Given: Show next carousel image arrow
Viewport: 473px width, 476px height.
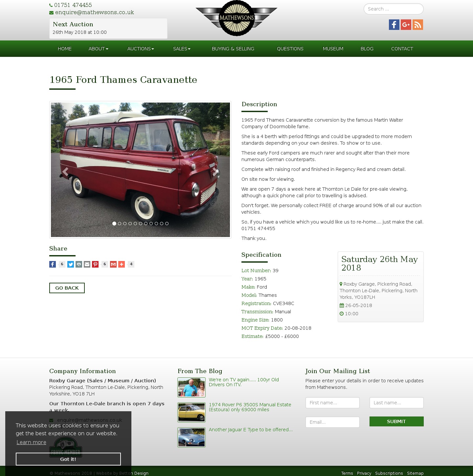Looking at the screenshot, I should pos(215,172).
